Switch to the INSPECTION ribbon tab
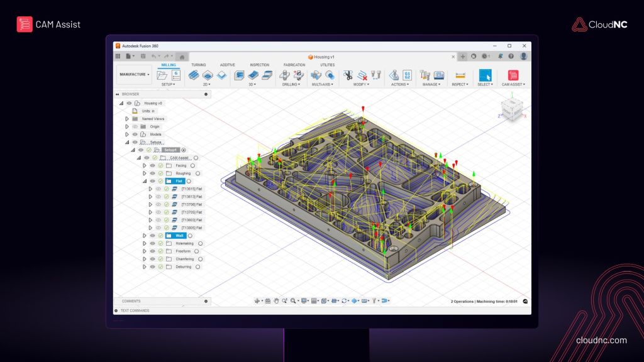The image size is (644, 362). tap(260, 65)
